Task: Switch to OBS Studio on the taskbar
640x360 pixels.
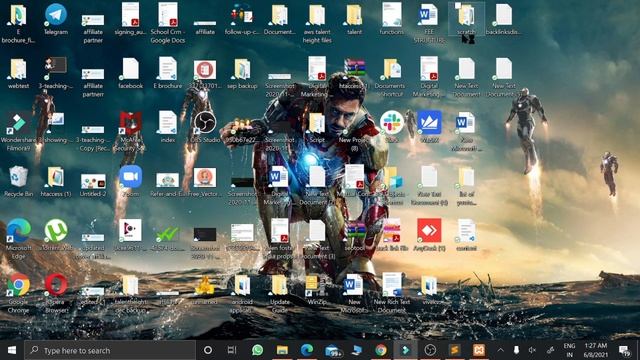Action: [x=430, y=350]
